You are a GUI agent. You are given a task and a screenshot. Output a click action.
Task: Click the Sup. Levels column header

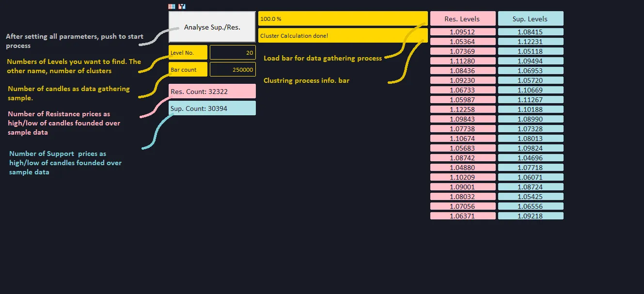[x=530, y=19]
